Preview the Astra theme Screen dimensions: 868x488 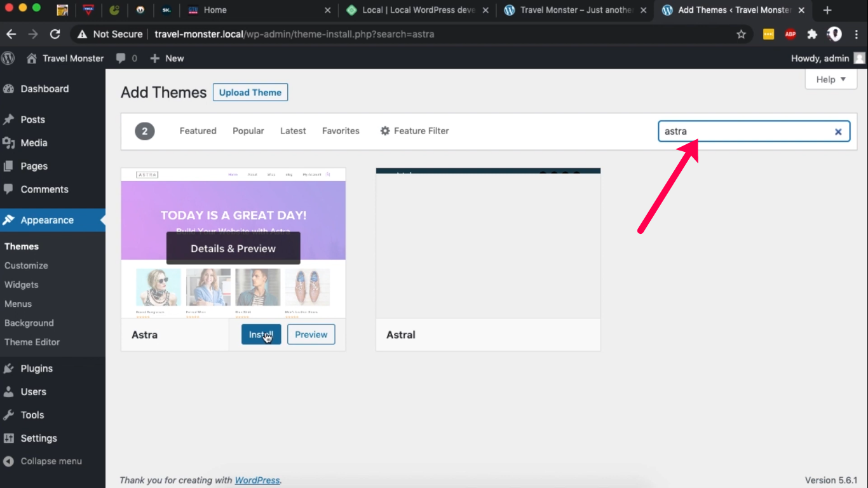click(x=311, y=334)
